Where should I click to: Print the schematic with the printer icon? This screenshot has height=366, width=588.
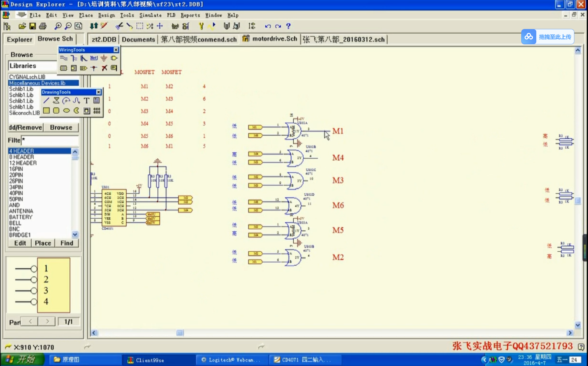(x=42, y=26)
